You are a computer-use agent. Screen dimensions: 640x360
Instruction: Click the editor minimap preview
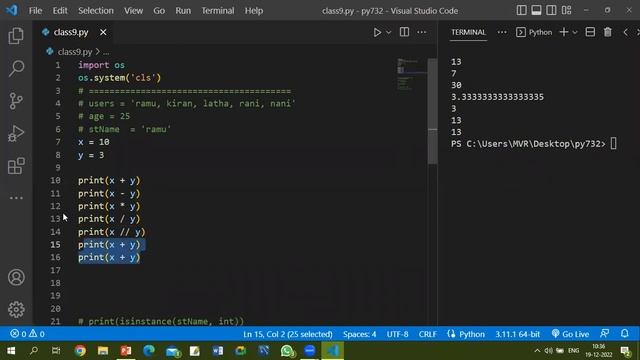pos(412,74)
